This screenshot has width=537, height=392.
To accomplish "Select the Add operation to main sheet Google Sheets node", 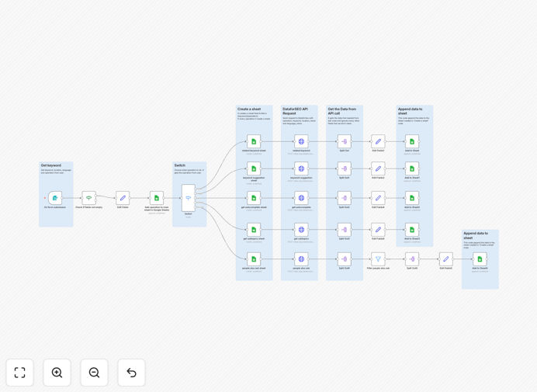I will [x=157, y=198].
